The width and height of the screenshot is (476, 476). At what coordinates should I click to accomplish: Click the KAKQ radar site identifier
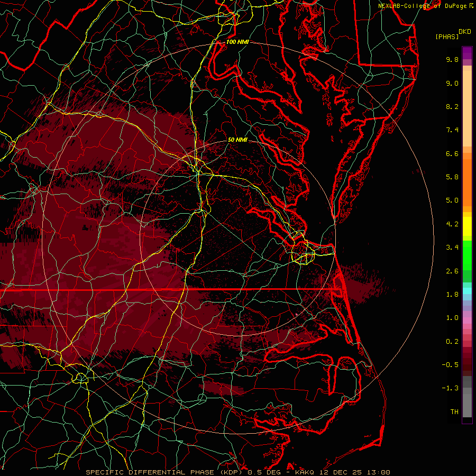[x=305, y=472]
